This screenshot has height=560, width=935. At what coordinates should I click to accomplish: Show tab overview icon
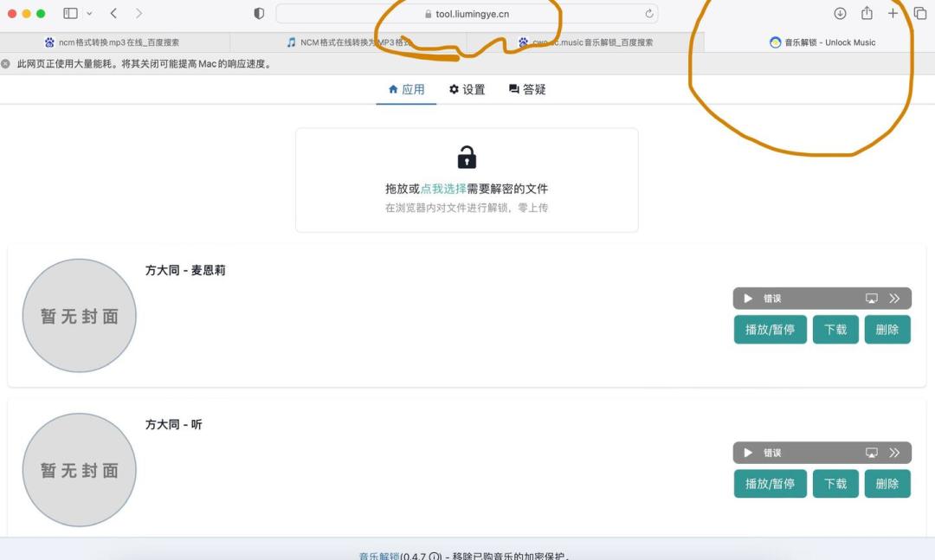click(x=920, y=13)
